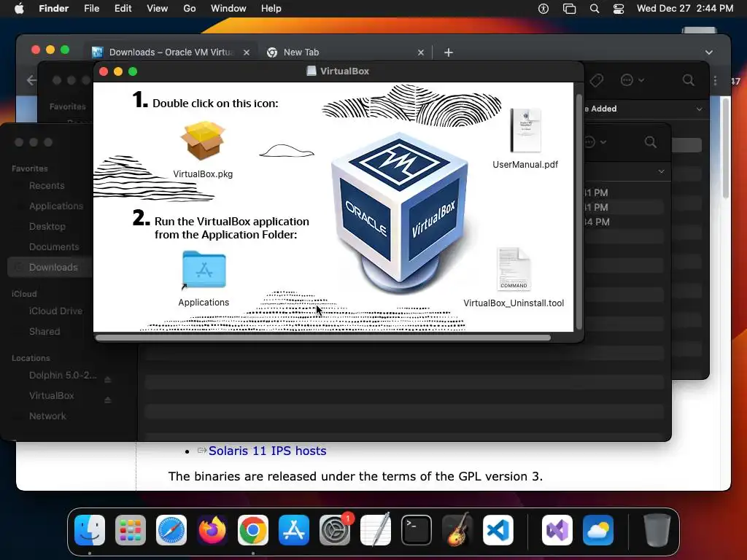This screenshot has height=560, width=747.
Task: Launch Firefox from the Dock
Action: point(212,530)
